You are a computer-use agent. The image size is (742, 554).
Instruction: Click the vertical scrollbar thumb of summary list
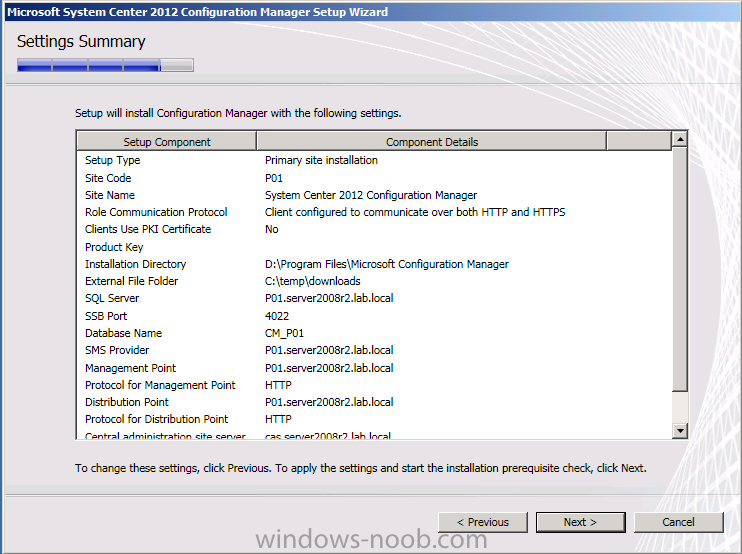point(680,269)
